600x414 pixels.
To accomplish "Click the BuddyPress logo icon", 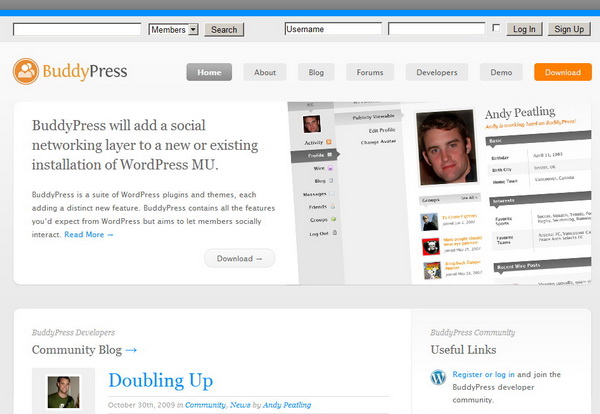I will tap(26, 71).
